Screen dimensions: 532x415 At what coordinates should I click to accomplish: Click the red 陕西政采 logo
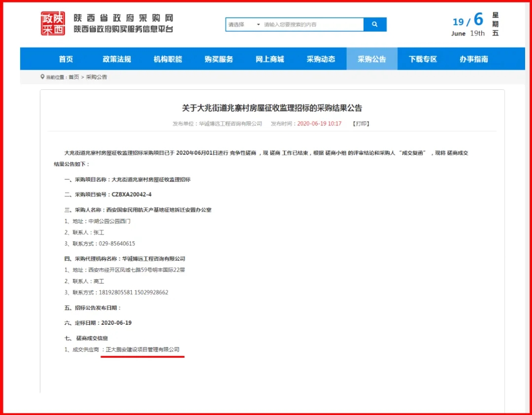[53, 24]
